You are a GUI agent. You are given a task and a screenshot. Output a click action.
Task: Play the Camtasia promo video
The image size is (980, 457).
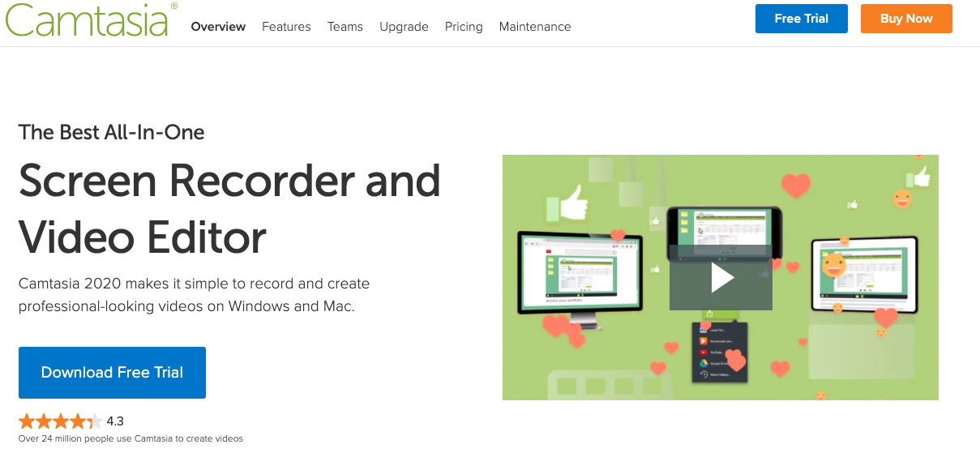pyautogui.click(x=721, y=278)
